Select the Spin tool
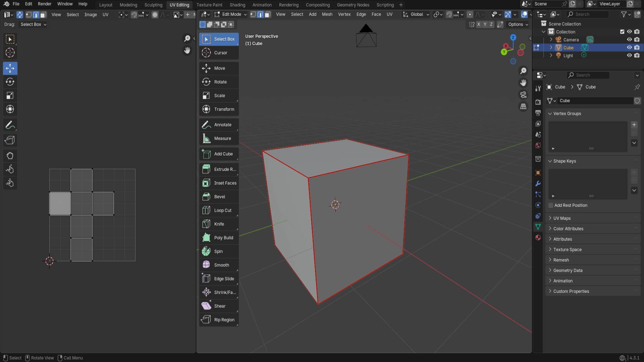 point(219,251)
